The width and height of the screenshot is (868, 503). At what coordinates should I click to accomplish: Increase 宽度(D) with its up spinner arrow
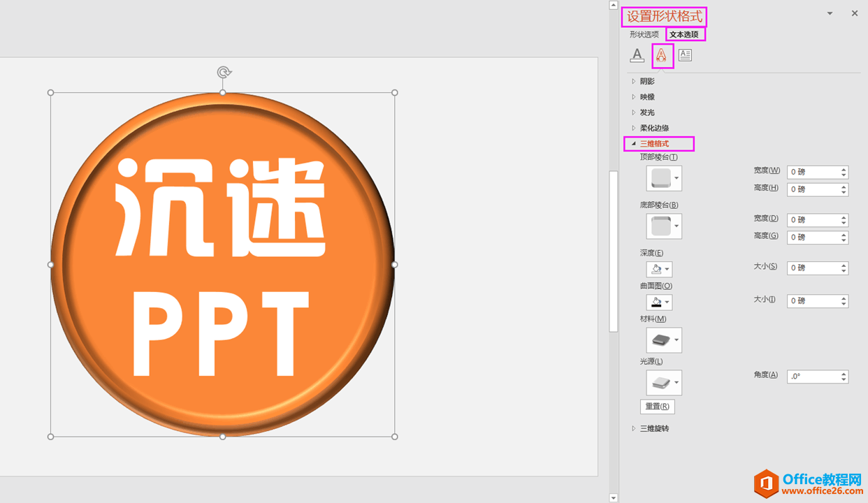pos(844,217)
